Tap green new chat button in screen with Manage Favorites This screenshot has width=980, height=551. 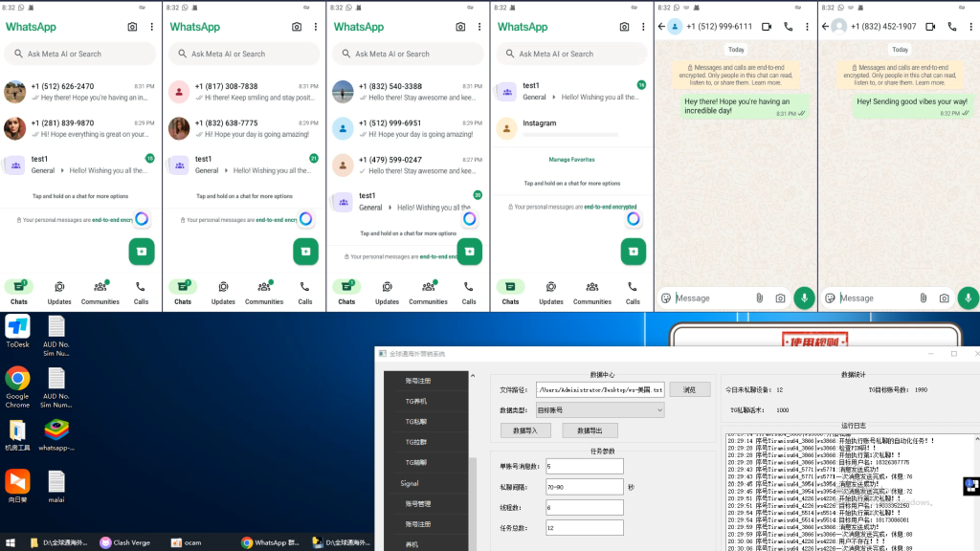(x=634, y=252)
